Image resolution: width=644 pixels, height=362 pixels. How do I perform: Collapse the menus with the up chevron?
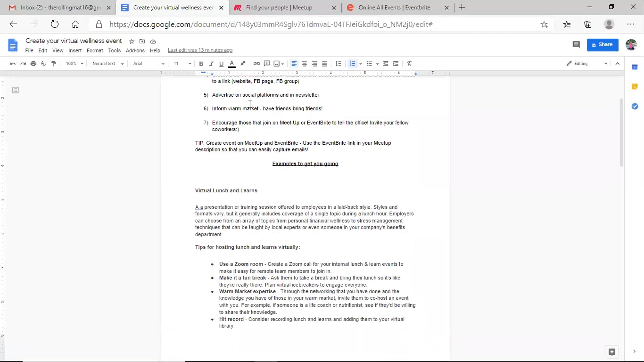click(617, 64)
